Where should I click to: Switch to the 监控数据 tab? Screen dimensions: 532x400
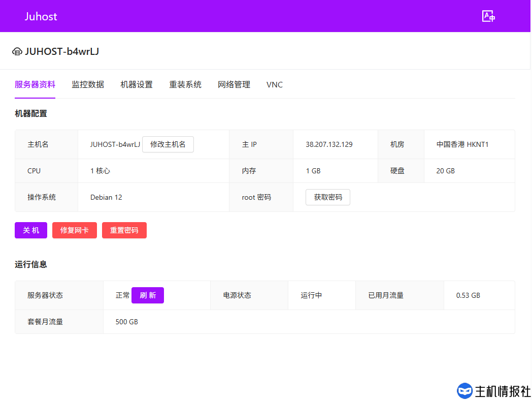[88, 85]
